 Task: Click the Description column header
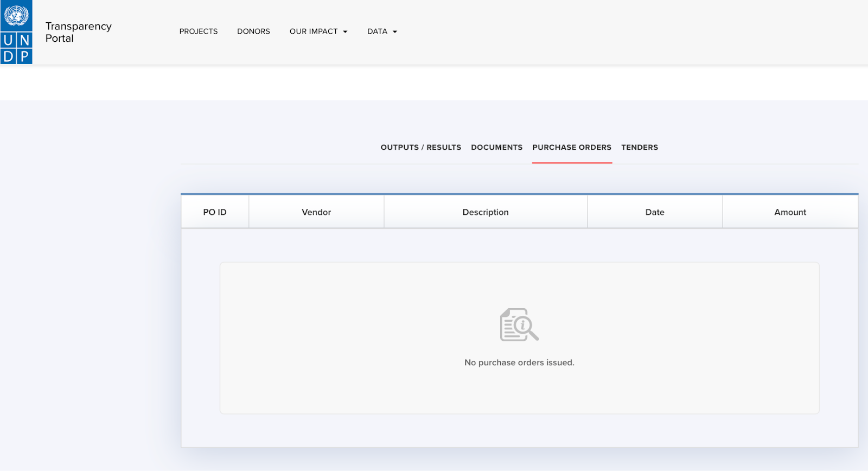[x=486, y=212]
